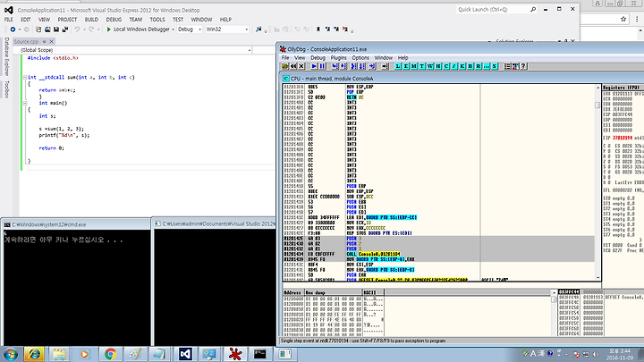Screen dimensions: 644x362
Task: Expand the Global Scope dropdown
Action: 250,50
